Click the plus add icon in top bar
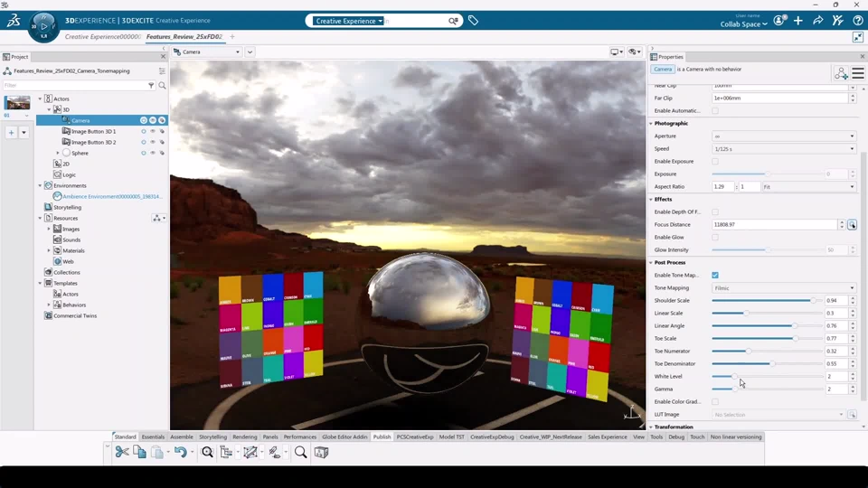 point(797,21)
